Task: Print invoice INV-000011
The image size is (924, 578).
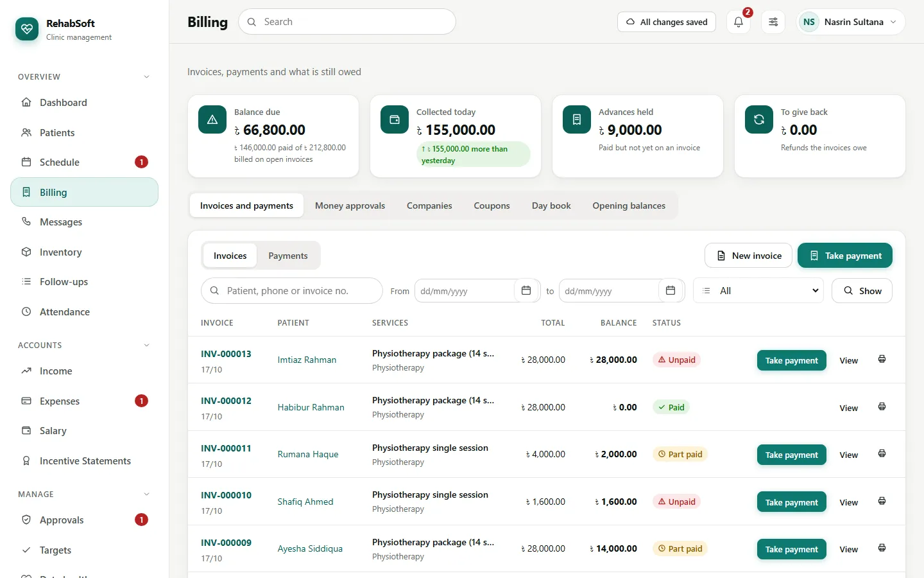Action: click(882, 454)
